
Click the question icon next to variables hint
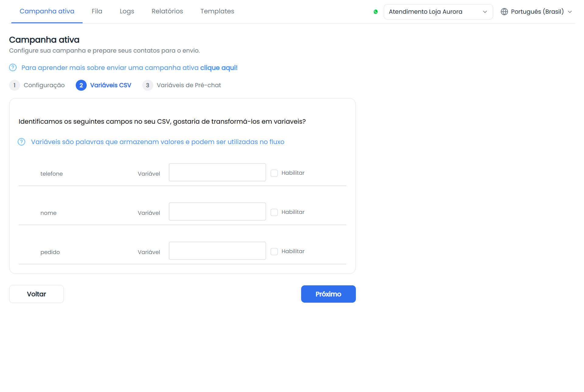(22, 142)
